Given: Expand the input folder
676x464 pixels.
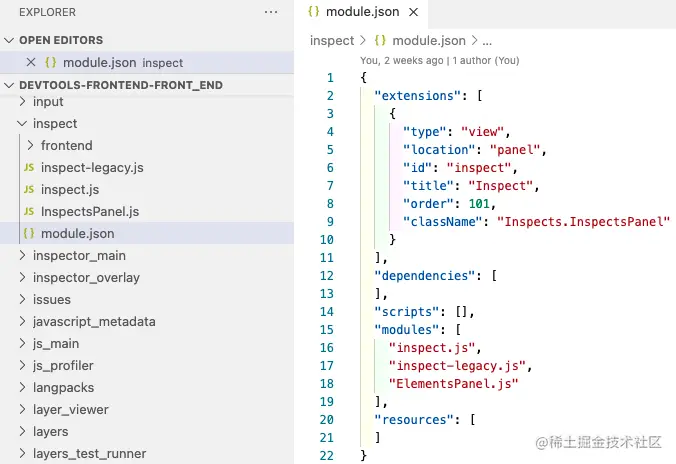Looking at the screenshot, I should (22, 101).
